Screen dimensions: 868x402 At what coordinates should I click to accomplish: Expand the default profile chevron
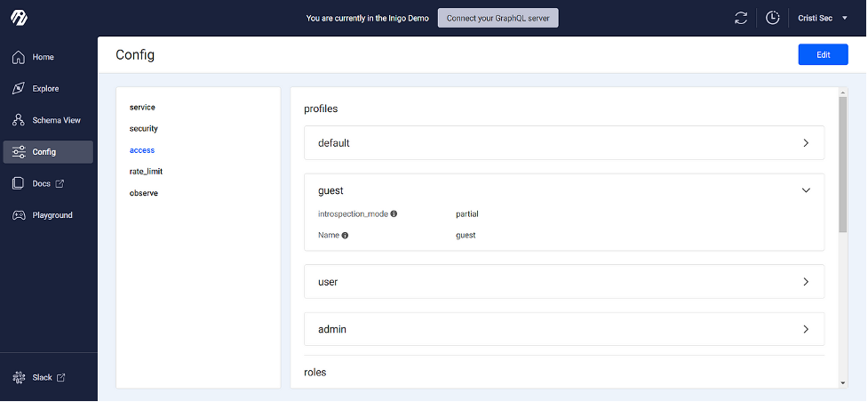click(x=806, y=142)
